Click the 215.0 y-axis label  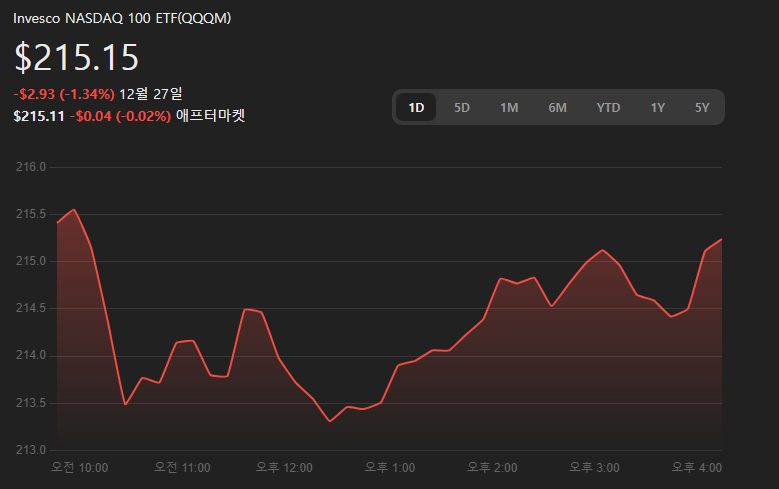[x=31, y=261]
